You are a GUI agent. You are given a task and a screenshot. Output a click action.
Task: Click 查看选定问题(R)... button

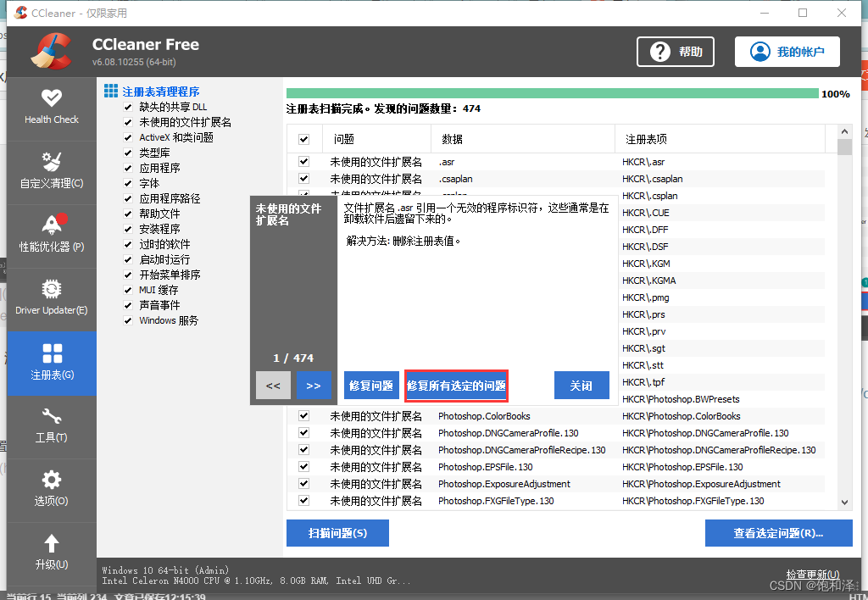coord(778,533)
